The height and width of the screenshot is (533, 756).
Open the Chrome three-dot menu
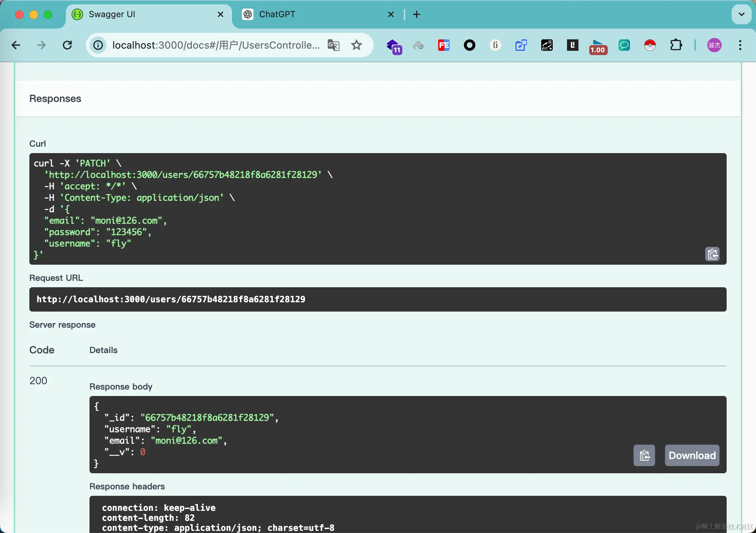click(x=740, y=45)
